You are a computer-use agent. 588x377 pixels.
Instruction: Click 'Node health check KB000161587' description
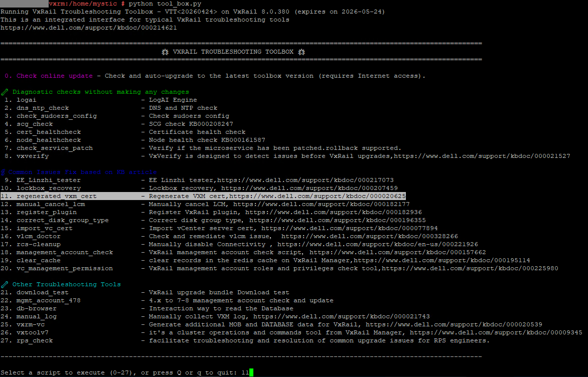[x=207, y=140]
